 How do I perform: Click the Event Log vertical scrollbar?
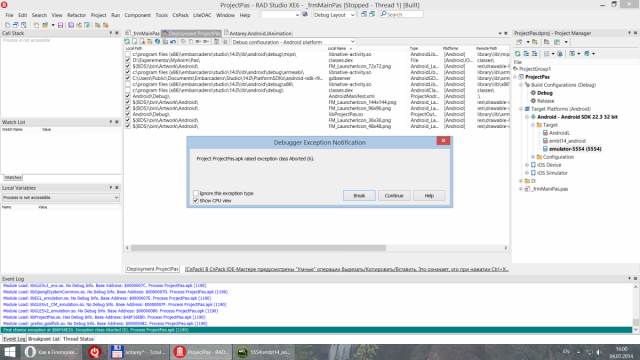point(636,322)
